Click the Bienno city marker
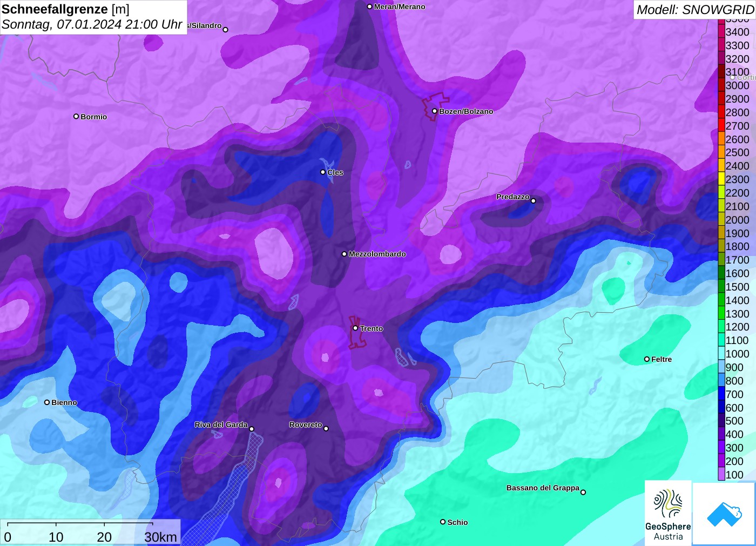The width and height of the screenshot is (756, 546). (x=47, y=402)
